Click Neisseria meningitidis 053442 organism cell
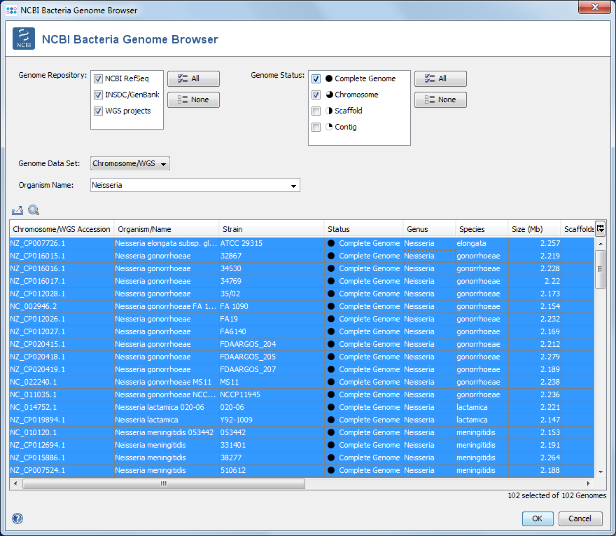This screenshot has height=536, width=616. (x=167, y=432)
